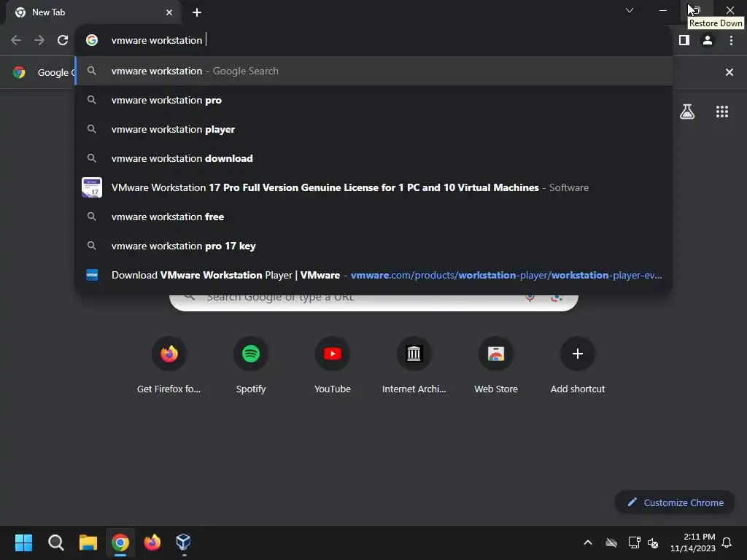Select the New Tab tab

94,12
